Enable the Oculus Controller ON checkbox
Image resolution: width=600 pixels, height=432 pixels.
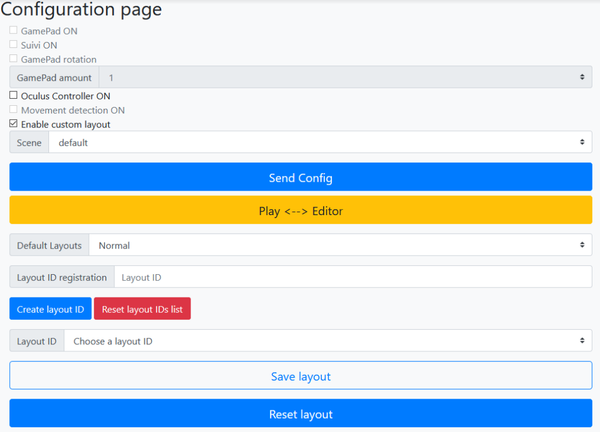[14, 96]
